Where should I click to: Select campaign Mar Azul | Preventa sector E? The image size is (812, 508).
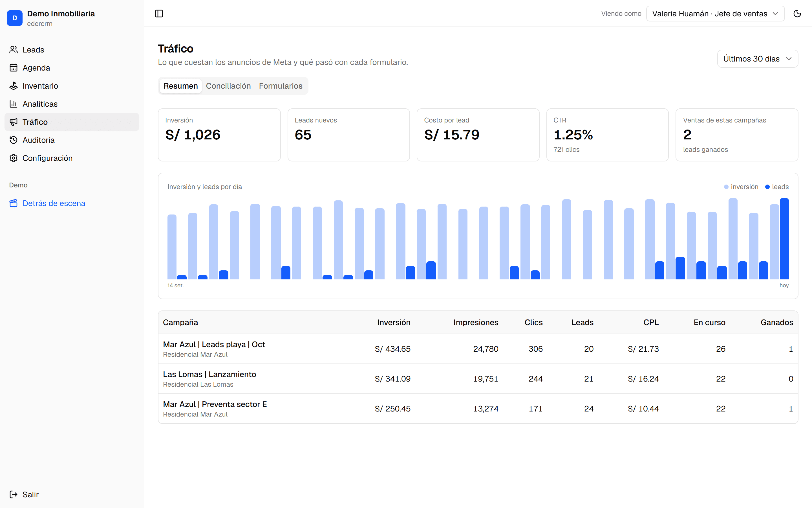point(478,409)
